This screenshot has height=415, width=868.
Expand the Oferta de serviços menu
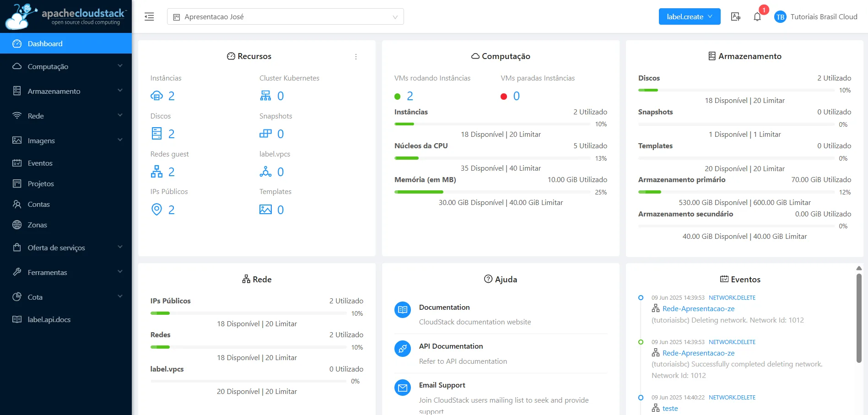click(66, 248)
